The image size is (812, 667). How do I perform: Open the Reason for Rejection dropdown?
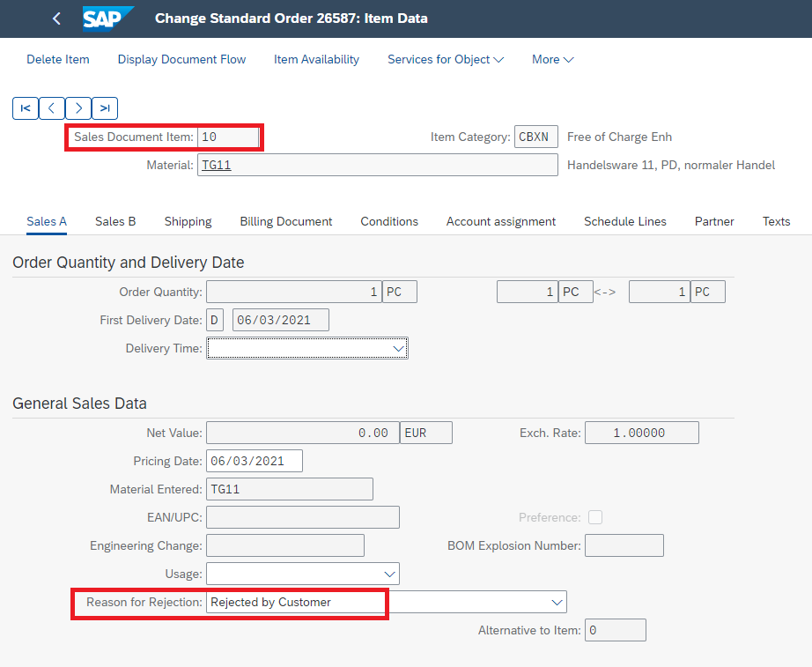click(x=387, y=602)
